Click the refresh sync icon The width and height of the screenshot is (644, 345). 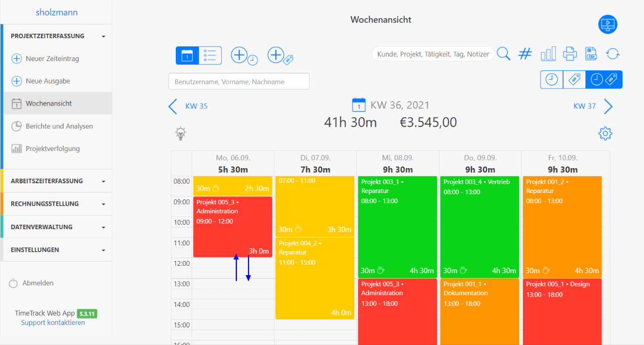(x=613, y=54)
